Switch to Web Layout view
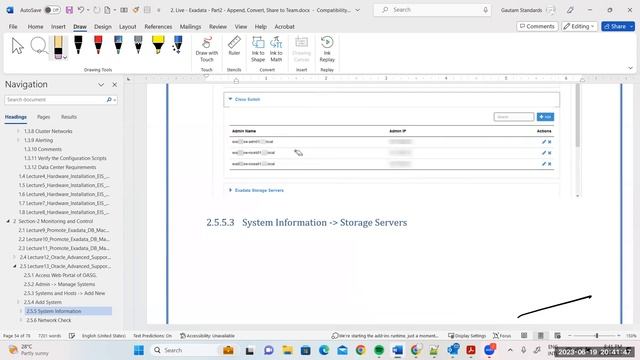Image resolution: width=640 pixels, height=360 pixels. pyautogui.click(x=557, y=336)
